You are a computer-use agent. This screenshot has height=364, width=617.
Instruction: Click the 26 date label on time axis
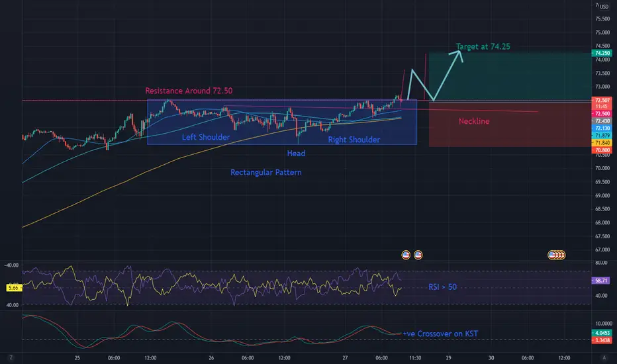tap(211, 357)
